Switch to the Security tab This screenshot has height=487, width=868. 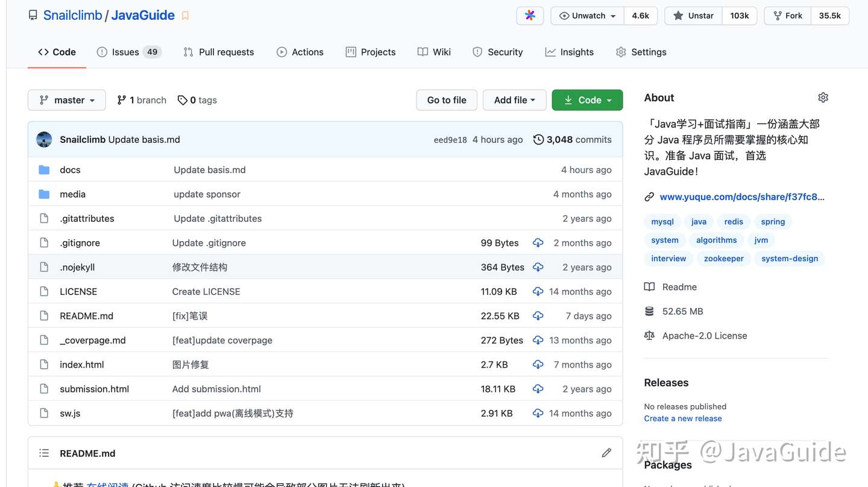[498, 52]
